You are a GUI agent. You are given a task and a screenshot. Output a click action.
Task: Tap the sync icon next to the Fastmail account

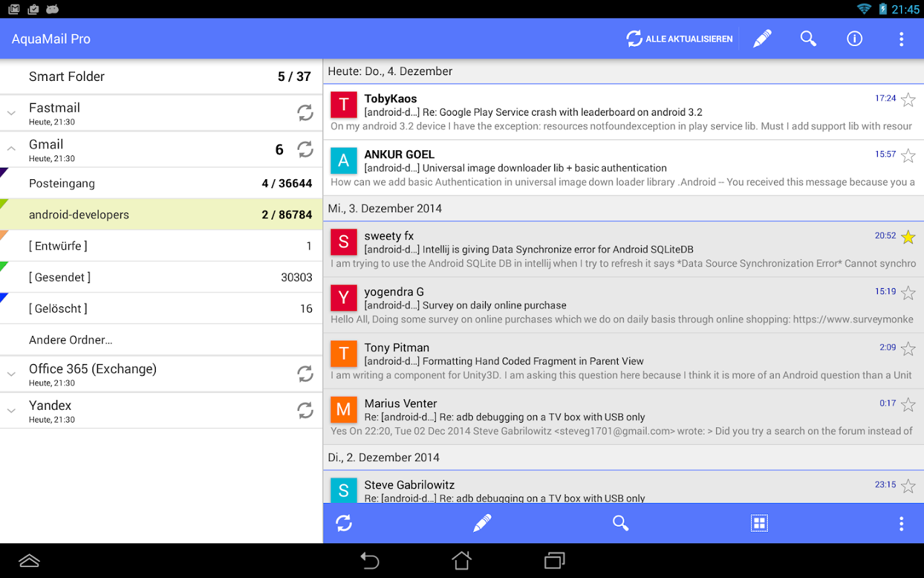(305, 112)
